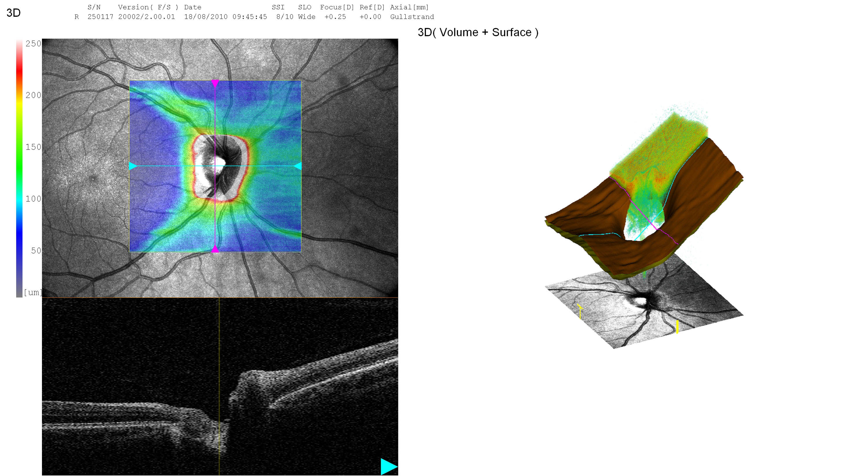This screenshot has height=476, width=868.
Task: Click the yellow vertical position line in the B-scan
Action: pos(219,386)
